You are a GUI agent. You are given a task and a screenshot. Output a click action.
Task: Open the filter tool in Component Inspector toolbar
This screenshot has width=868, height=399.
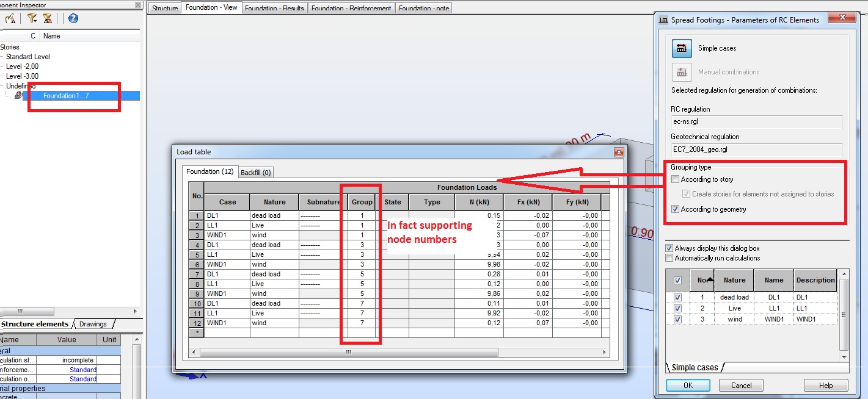point(31,19)
